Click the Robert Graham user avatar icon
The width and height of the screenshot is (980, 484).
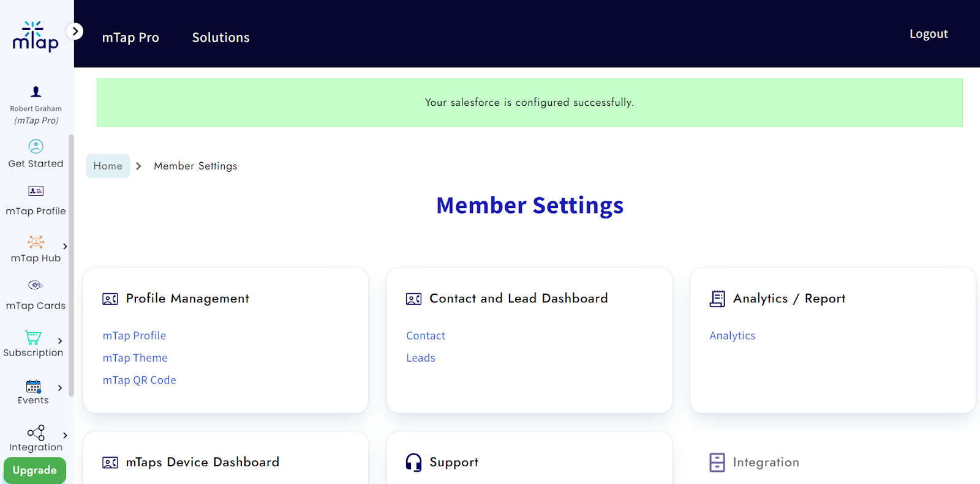(36, 92)
